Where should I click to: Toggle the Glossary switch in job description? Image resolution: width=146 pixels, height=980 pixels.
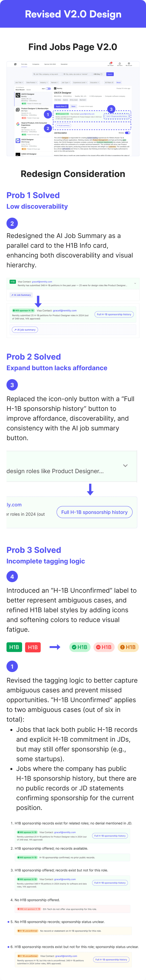pyautogui.click(x=127, y=133)
